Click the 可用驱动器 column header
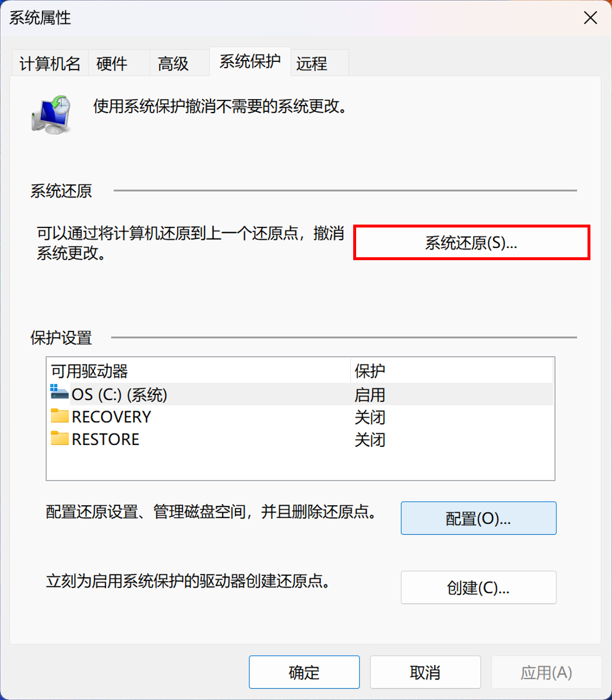The image size is (612, 700). pos(89,371)
